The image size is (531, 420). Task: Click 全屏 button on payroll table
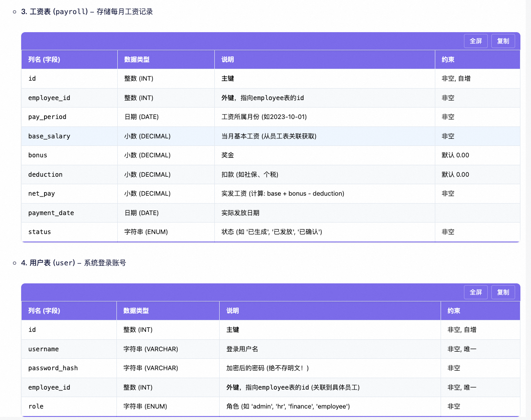click(x=476, y=41)
